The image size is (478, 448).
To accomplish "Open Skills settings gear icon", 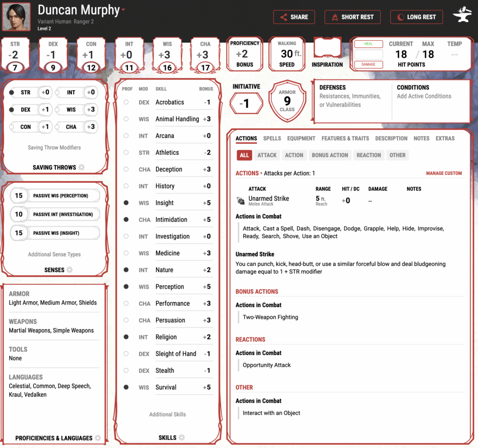I will click(182, 438).
